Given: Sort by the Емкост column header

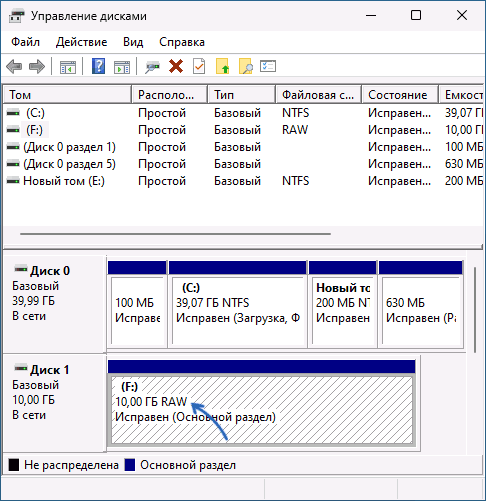Looking at the screenshot, I should pos(461,95).
